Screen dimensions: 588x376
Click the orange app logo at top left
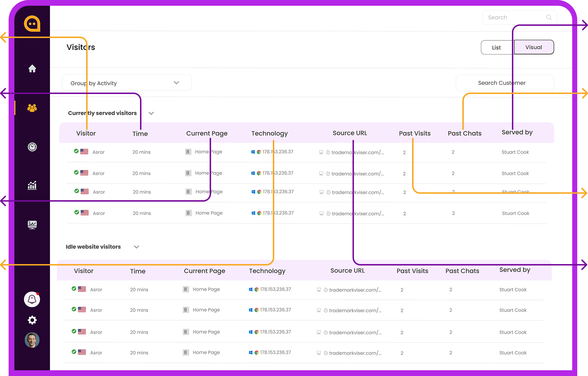click(x=32, y=24)
